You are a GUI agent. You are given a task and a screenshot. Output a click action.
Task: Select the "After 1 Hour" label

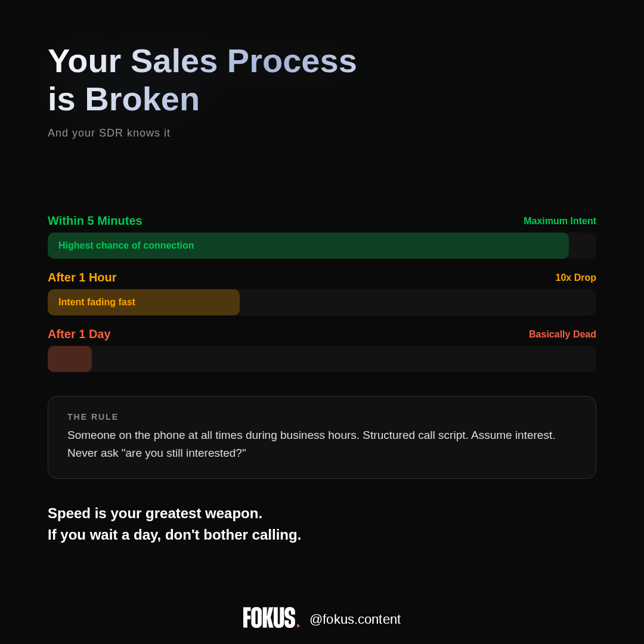coord(82,277)
